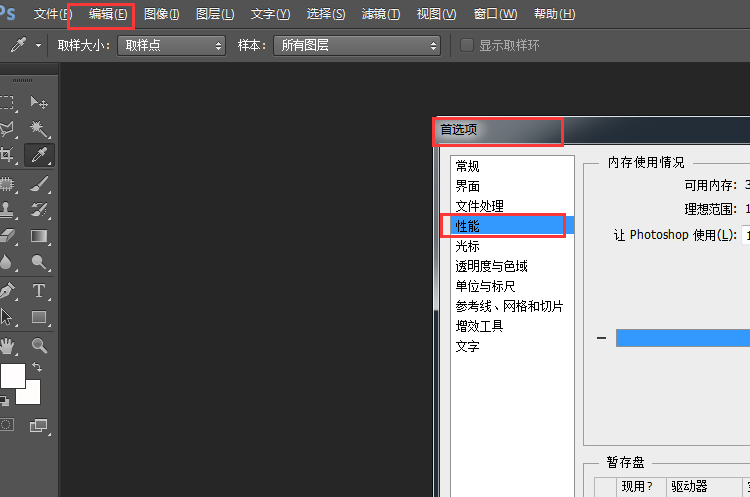This screenshot has width=750, height=497.
Task: Open the 帮助 menu
Action: coord(554,14)
